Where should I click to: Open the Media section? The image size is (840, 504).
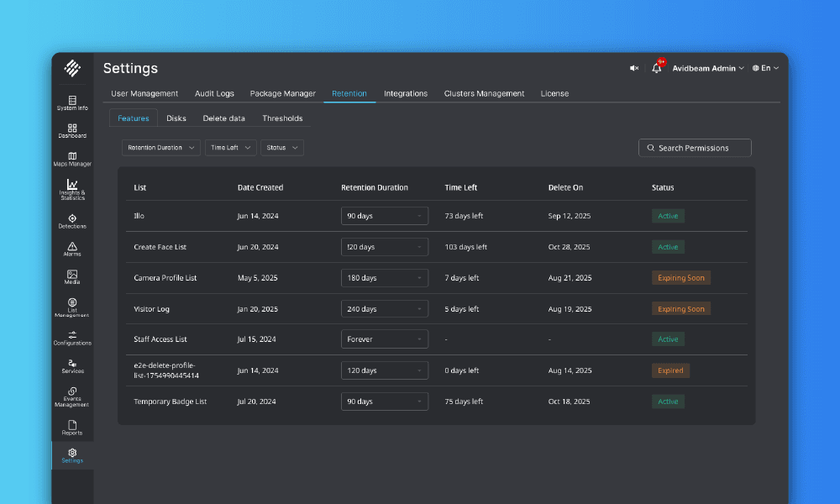tap(72, 278)
